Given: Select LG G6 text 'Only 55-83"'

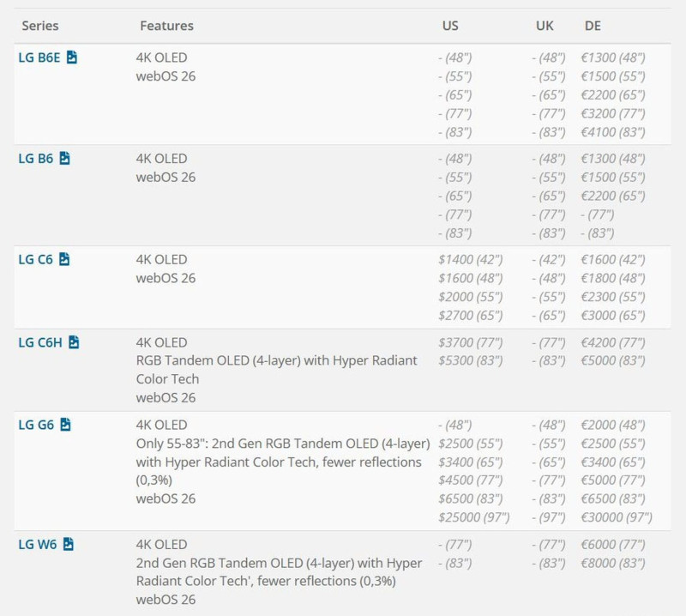Looking at the screenshot, I should (172, 443).
